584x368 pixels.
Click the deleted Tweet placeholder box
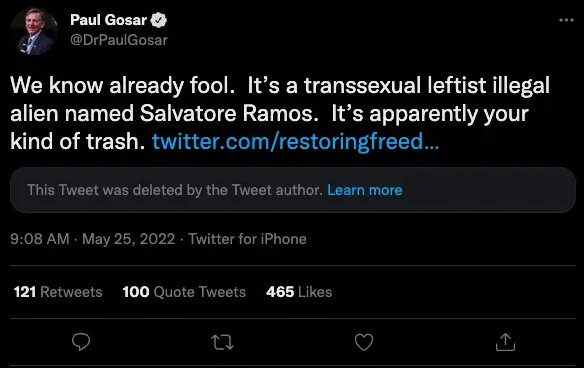coord(293,190)
